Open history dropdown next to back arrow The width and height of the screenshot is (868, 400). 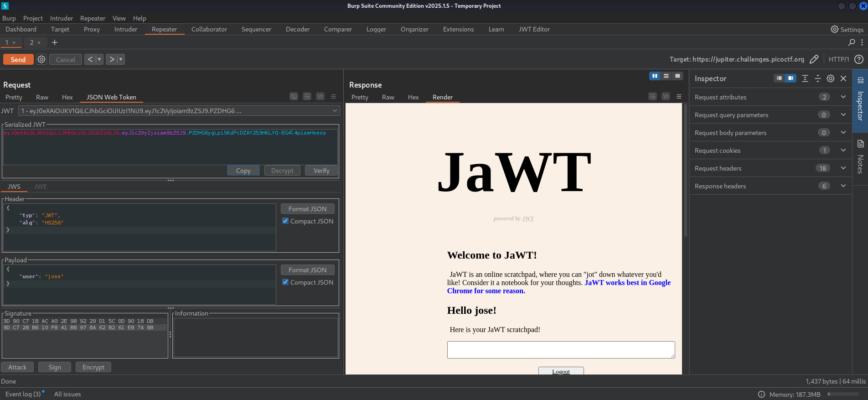point(99,59)
